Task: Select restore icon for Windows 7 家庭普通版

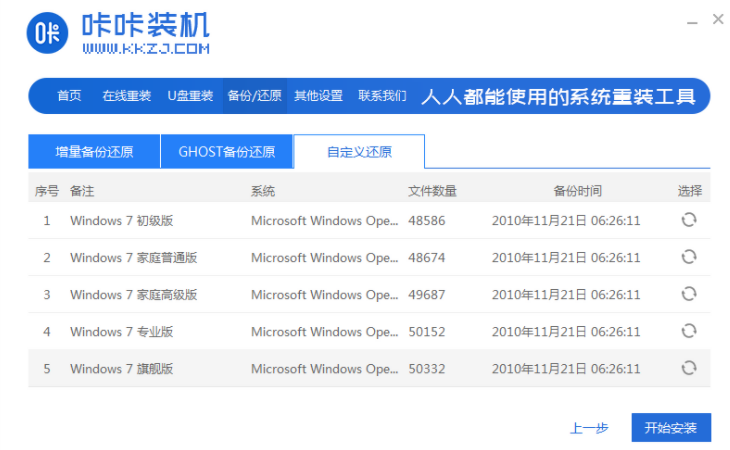Action: (x=689, y=257)
